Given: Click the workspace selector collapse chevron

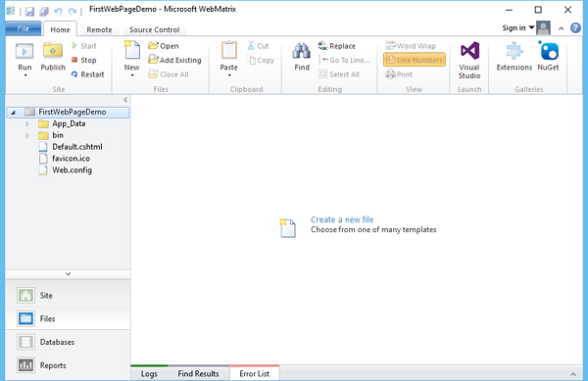Looking at the screenshot, I should click(68, 274).
